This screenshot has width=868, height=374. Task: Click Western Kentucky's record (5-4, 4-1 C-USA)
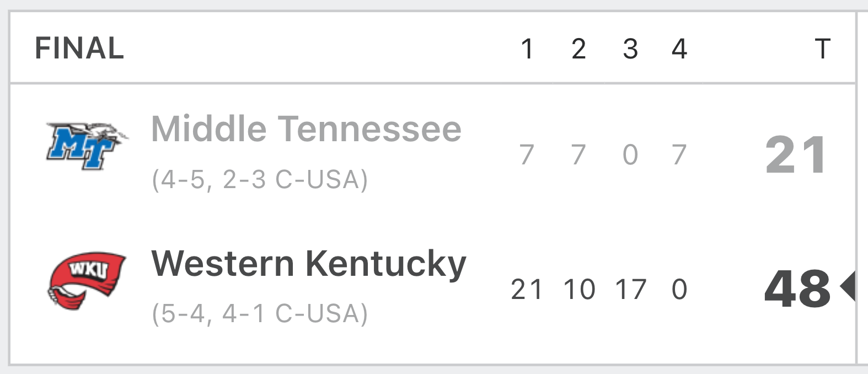260,313
